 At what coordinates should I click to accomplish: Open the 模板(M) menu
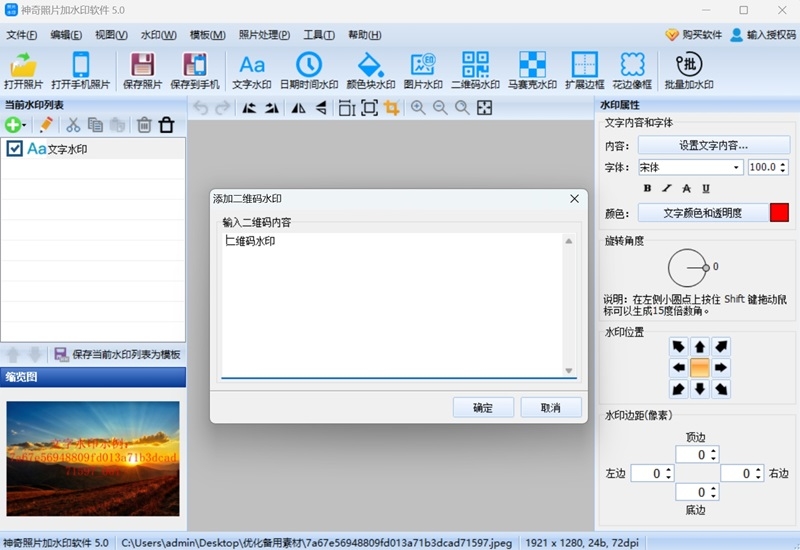[207, 35]
